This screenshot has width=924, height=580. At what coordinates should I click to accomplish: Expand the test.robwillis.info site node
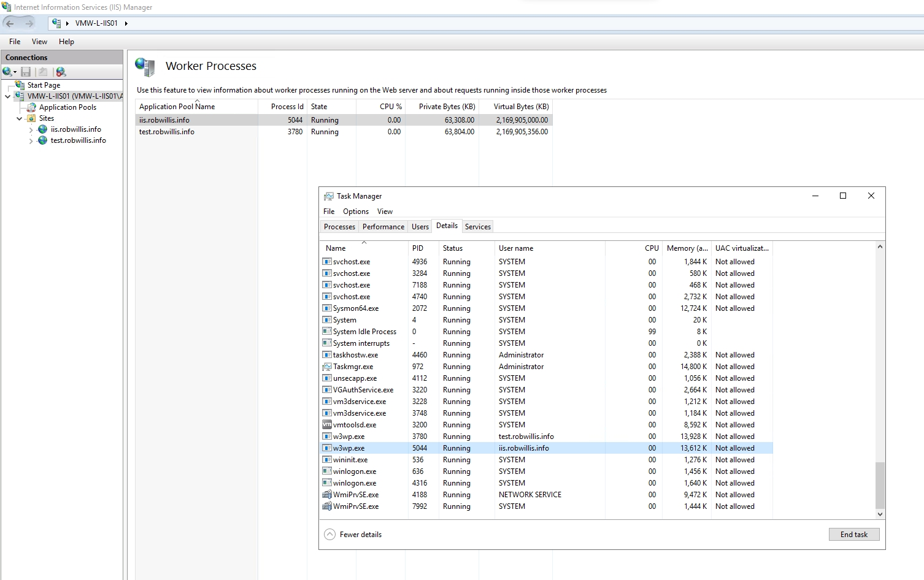click(31, 140)
